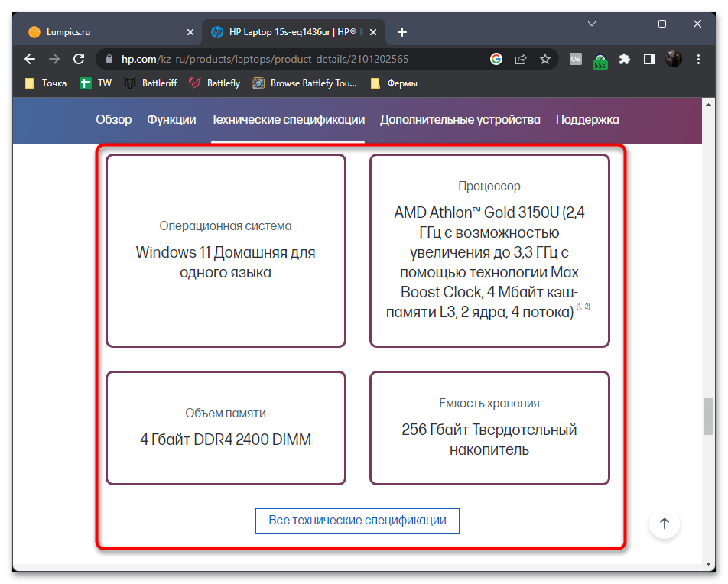This screenshot has width=728, height=584.
Task: Bookmark this page with the star icon
Action: click(x=544, y=59)
